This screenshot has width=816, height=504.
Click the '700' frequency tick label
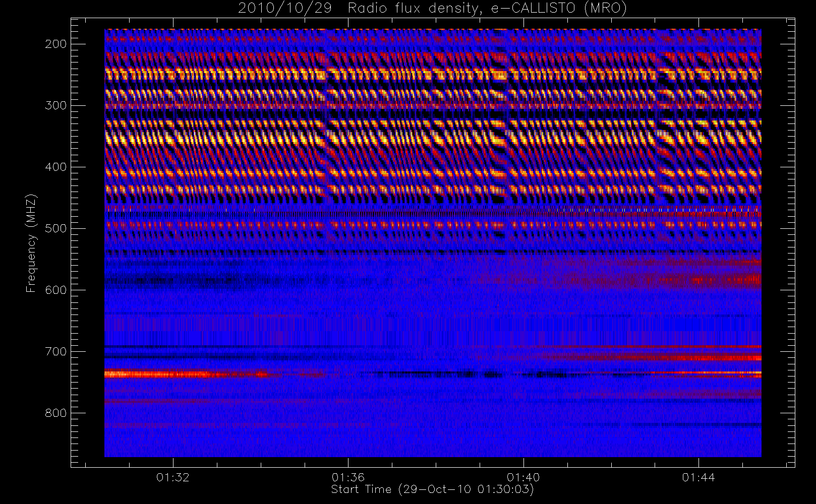coord(56,351)
